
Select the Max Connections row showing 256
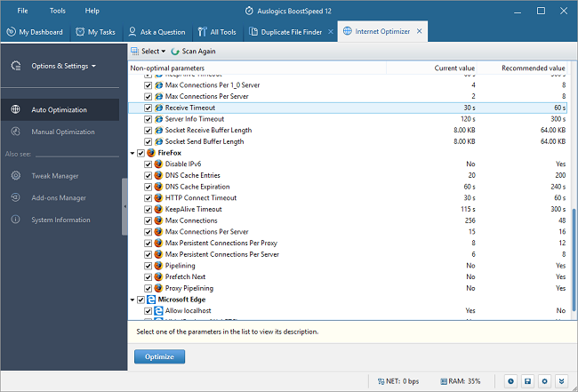(x=348, y=220)
